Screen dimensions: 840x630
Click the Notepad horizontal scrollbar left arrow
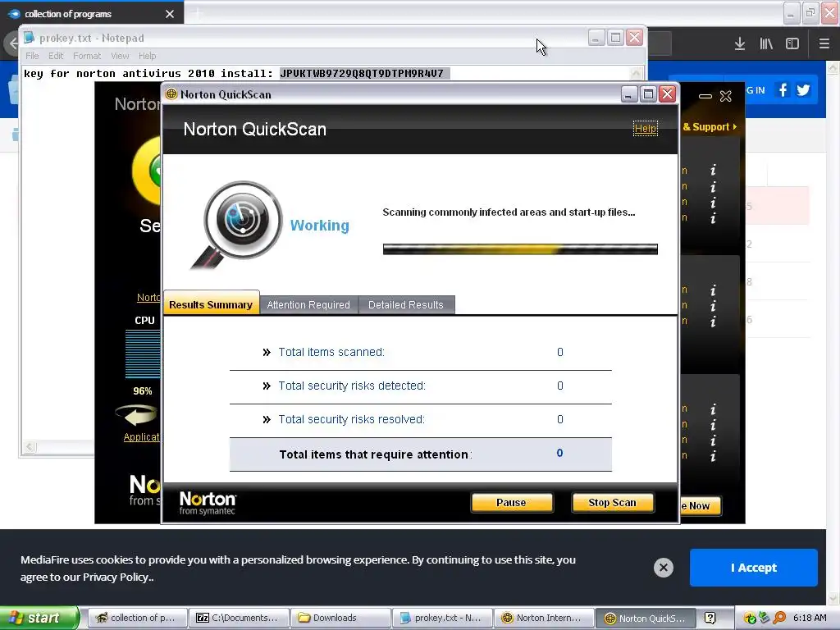click(x=30, y=447)
